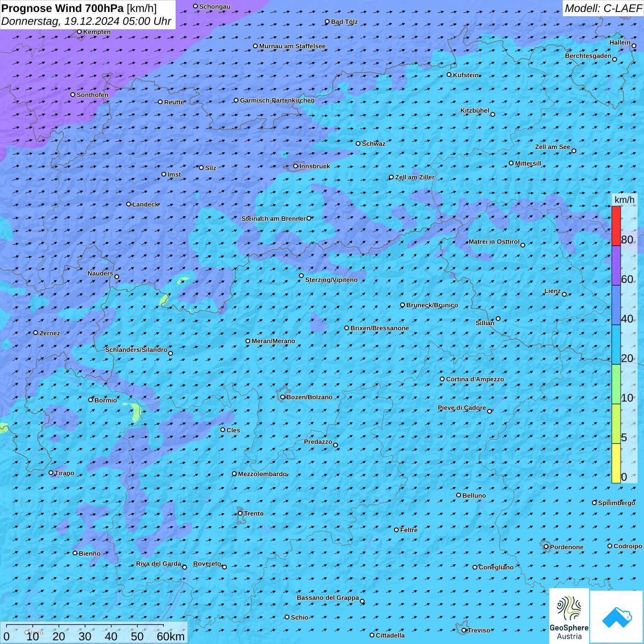Select the "Bozen/Bolzano" city label
Image resolution: width=644 pixels, height=644 pixels.
309,397
